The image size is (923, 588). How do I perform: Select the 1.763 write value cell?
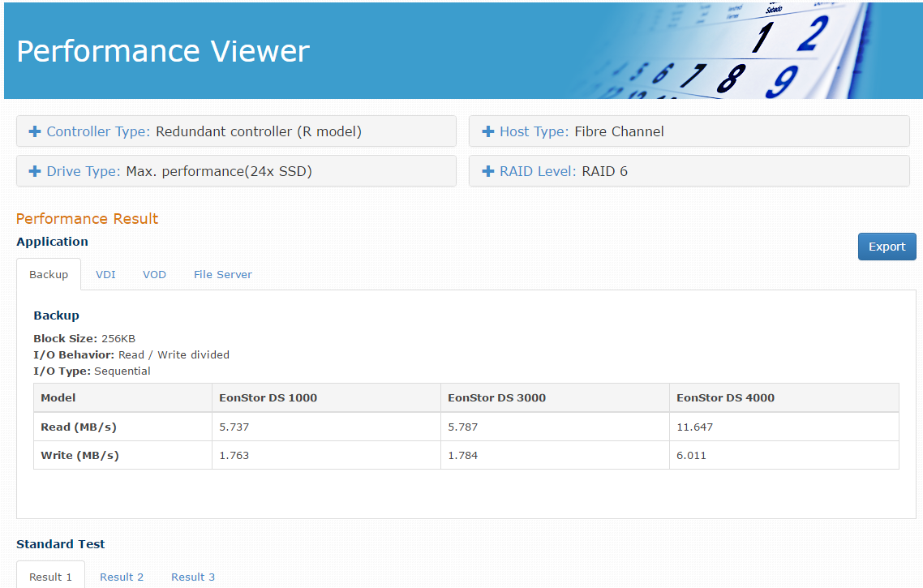(x=326, y=455)
